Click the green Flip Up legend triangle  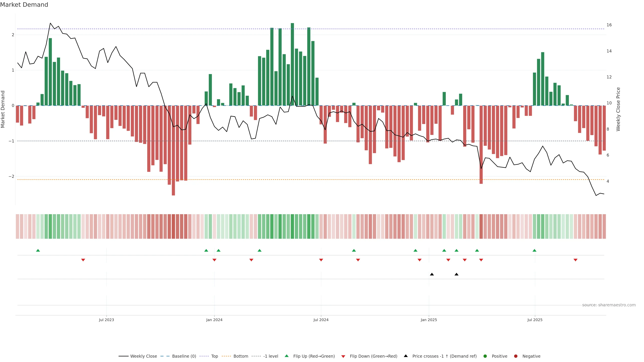pyautogui.click(x=286, y=356)
